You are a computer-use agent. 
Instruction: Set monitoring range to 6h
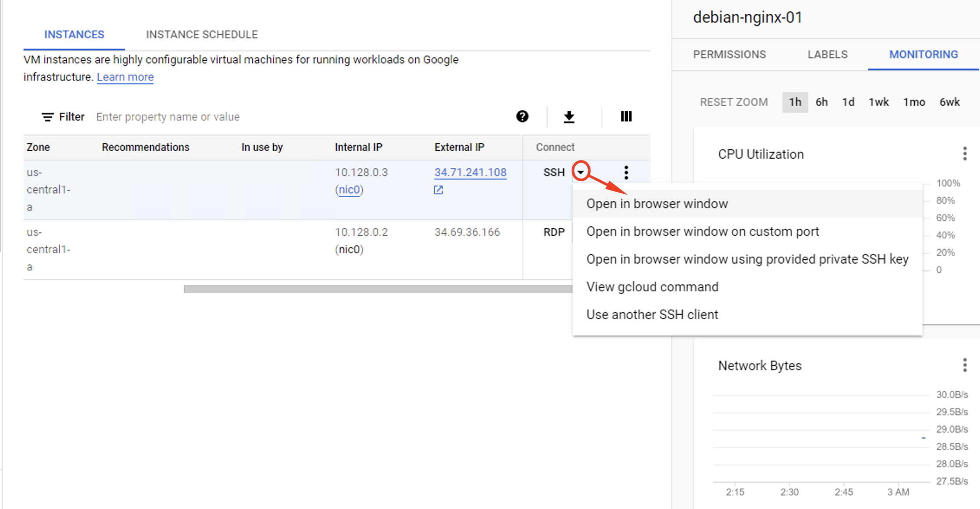[821, 102]
